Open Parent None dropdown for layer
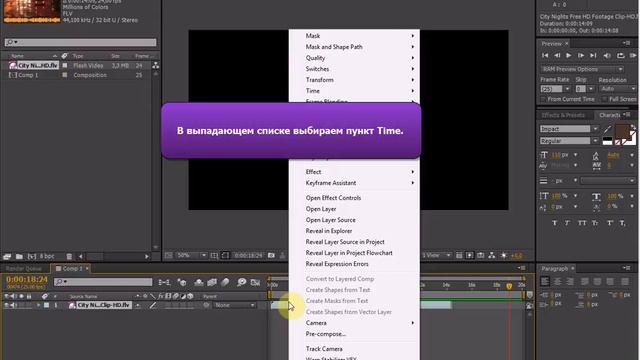640x360 pixels. (235, 305)
